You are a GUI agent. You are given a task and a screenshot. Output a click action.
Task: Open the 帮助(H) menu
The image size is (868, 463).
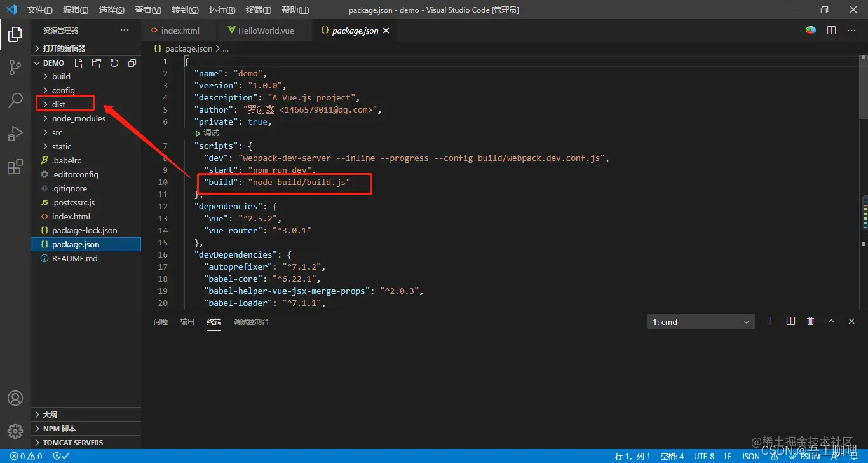[x=295, y=10]
